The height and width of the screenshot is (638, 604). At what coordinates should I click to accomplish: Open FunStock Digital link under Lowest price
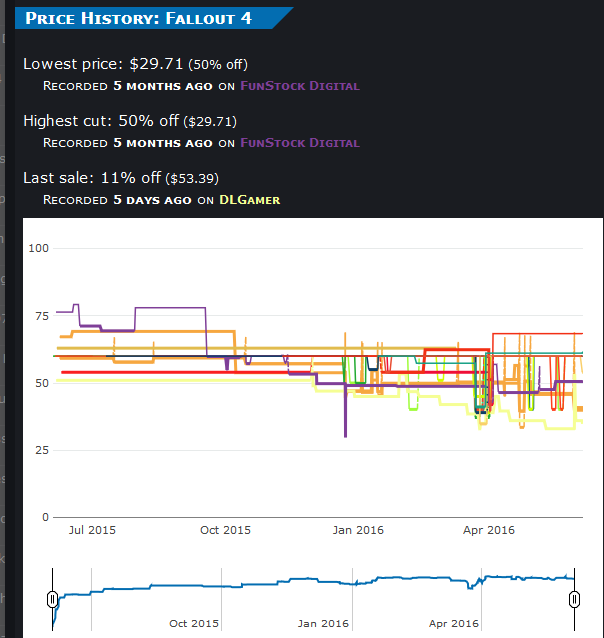[300, 86]
